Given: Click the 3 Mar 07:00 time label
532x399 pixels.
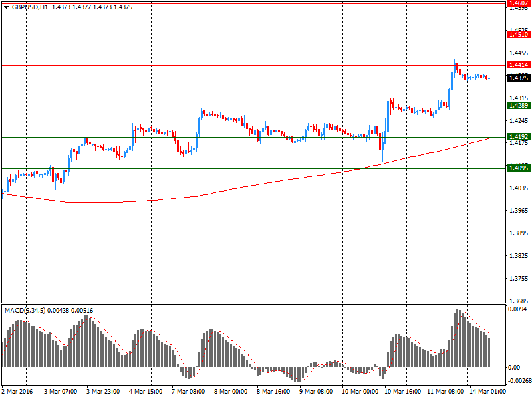Looking at the screenshot, I should 61,392.
